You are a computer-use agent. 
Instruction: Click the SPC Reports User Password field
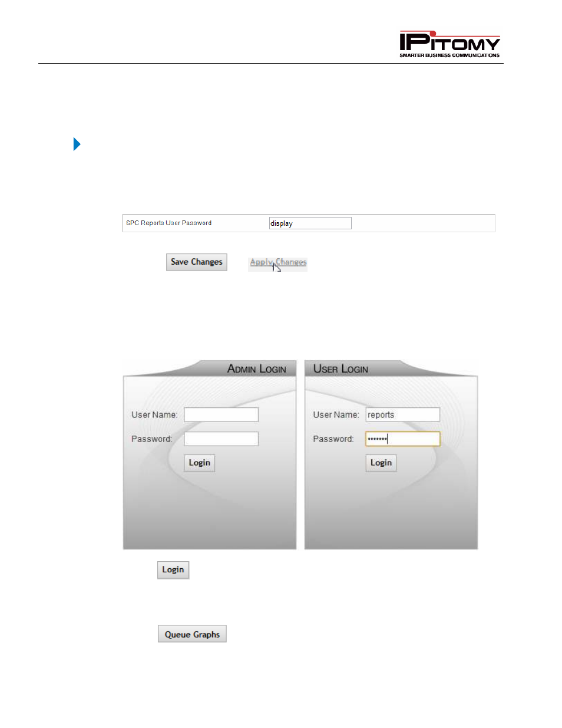[310, 223]
